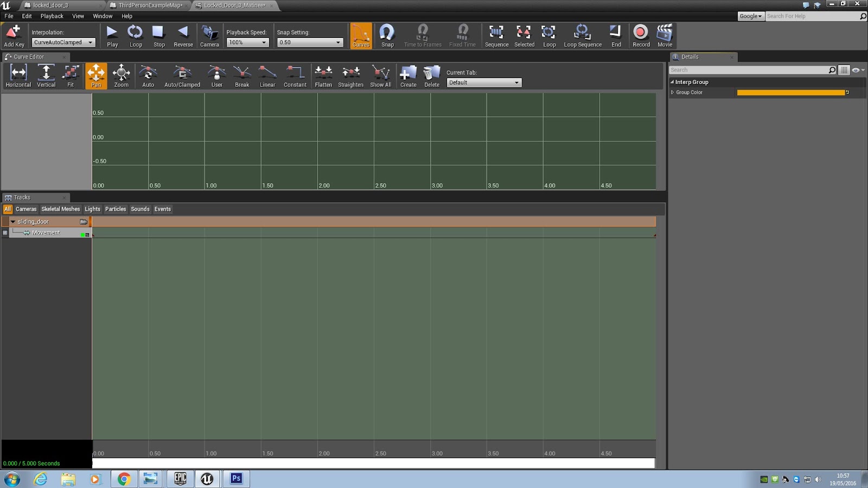Screen dimensions: 868x488
Task: Open the Details view options eye dropdown
Action: point(858,70)
